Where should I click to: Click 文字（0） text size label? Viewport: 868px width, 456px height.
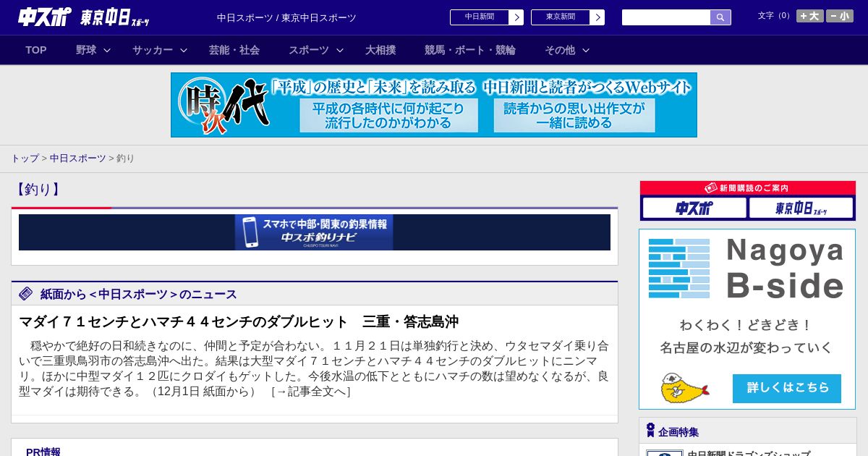tap(775, 15)
